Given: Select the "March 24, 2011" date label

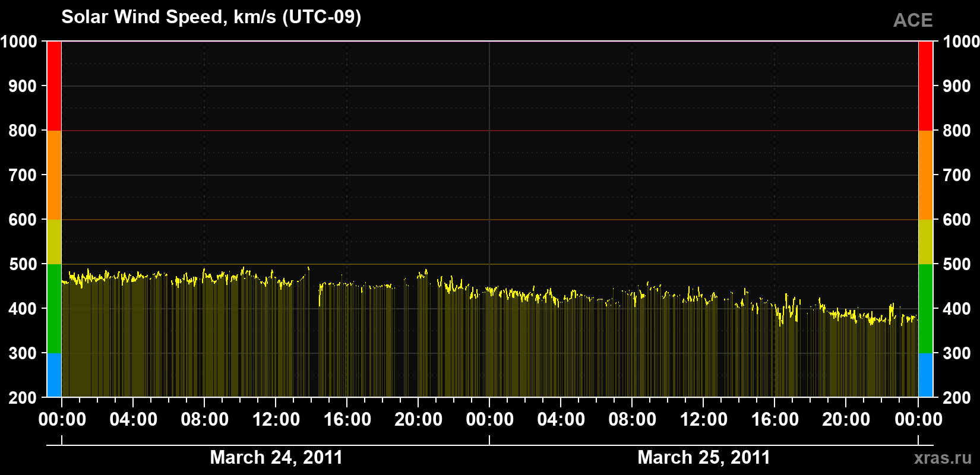Looking at the screenshot, I should (x=276, y=457).
